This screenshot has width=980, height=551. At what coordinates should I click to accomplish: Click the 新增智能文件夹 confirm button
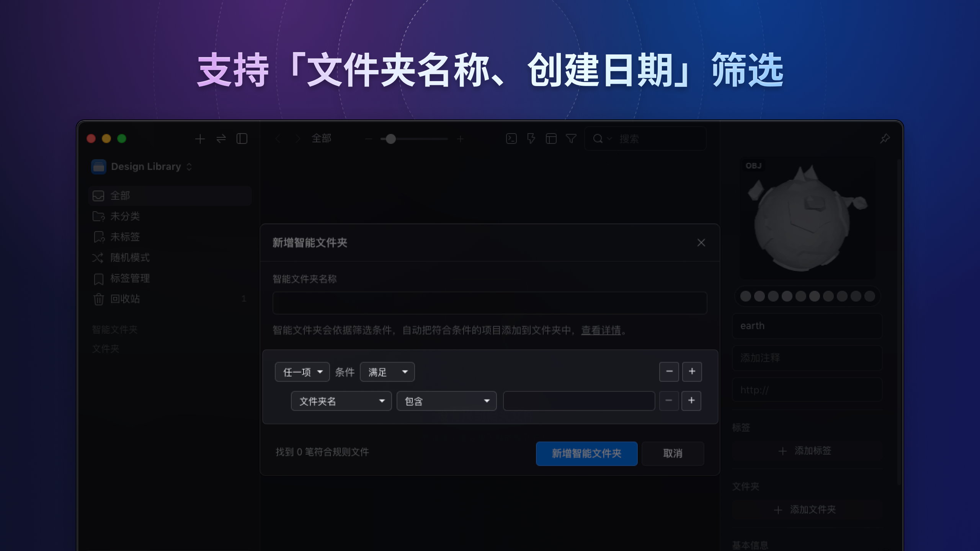tap(586, 453)
